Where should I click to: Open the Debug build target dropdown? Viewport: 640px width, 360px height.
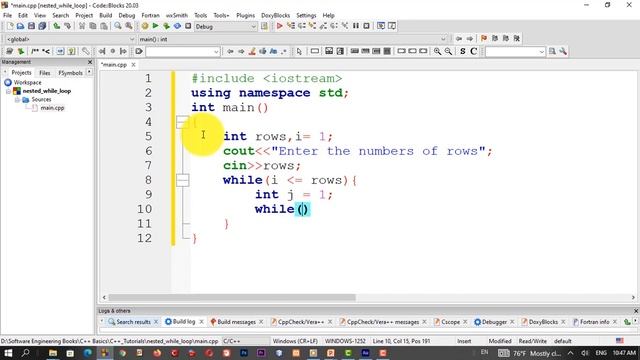click(x=226, y=27)
